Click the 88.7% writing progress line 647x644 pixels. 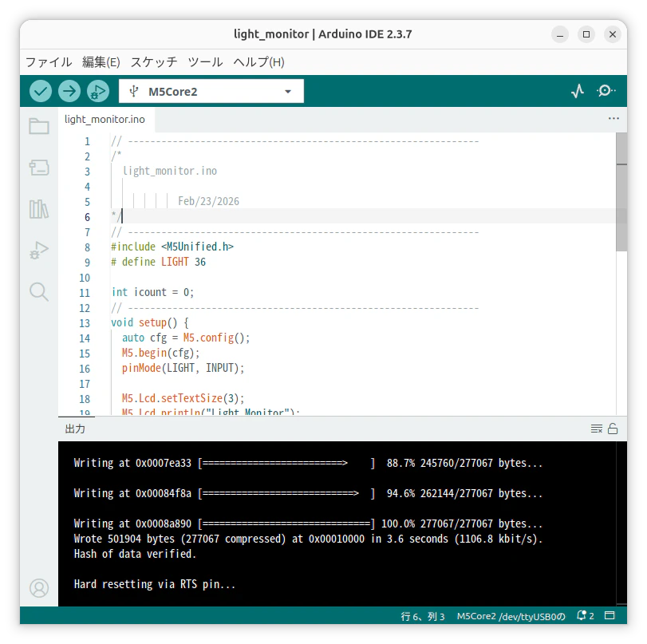pos(308,463)
